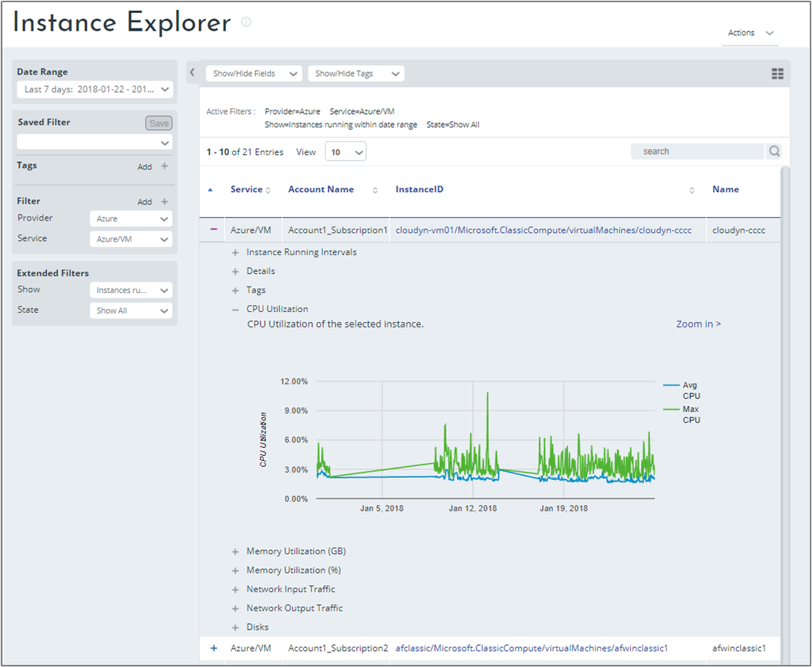Click the ascending sort triangle in first column
The image size is (812, 667).
click(210, 190)
